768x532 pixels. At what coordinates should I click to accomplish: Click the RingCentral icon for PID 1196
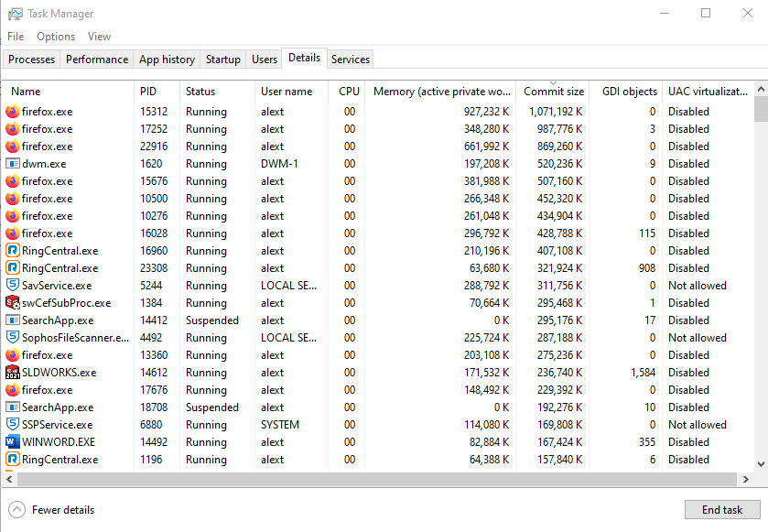click(x=13, y=460)
